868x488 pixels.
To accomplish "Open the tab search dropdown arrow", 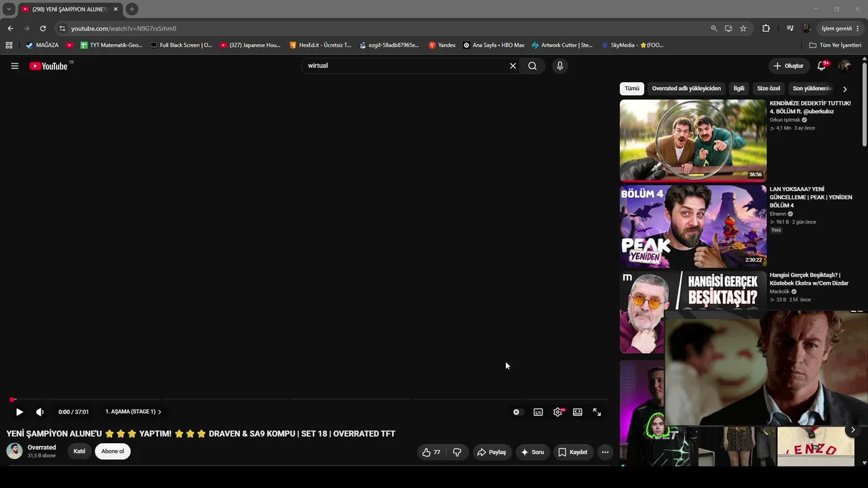I will (x=9, y=9).
